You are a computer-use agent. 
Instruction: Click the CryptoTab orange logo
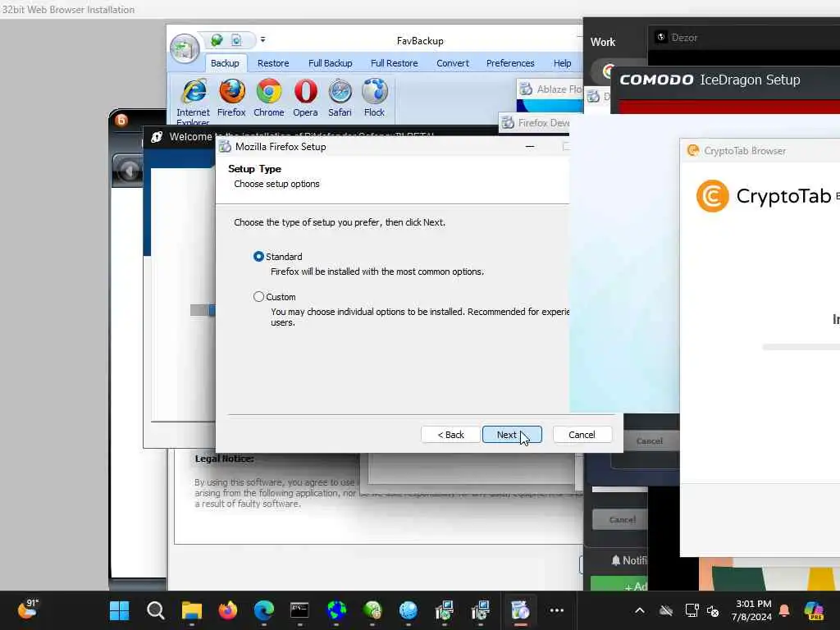coord(713,196)
